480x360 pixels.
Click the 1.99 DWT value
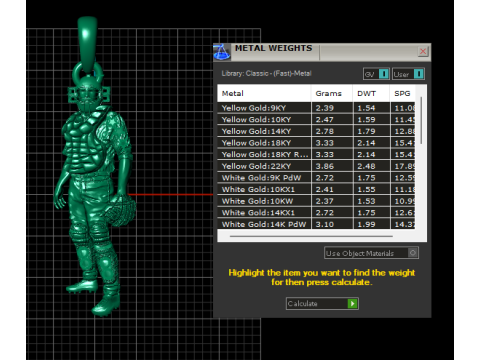click(366, 224)
